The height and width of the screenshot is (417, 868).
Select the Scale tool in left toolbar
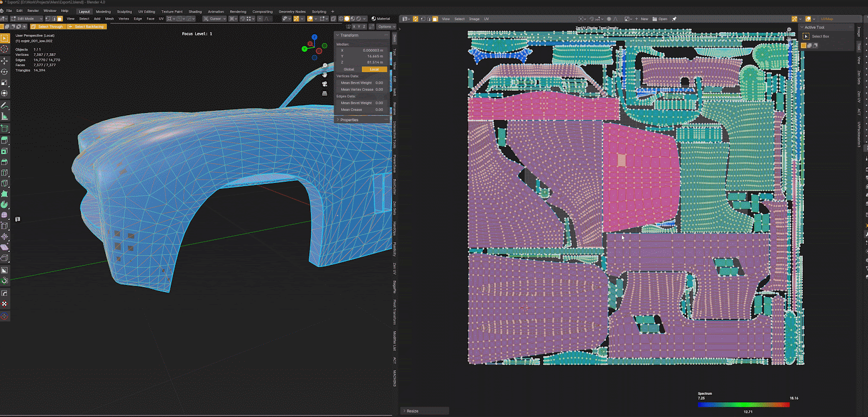(4, 83)
